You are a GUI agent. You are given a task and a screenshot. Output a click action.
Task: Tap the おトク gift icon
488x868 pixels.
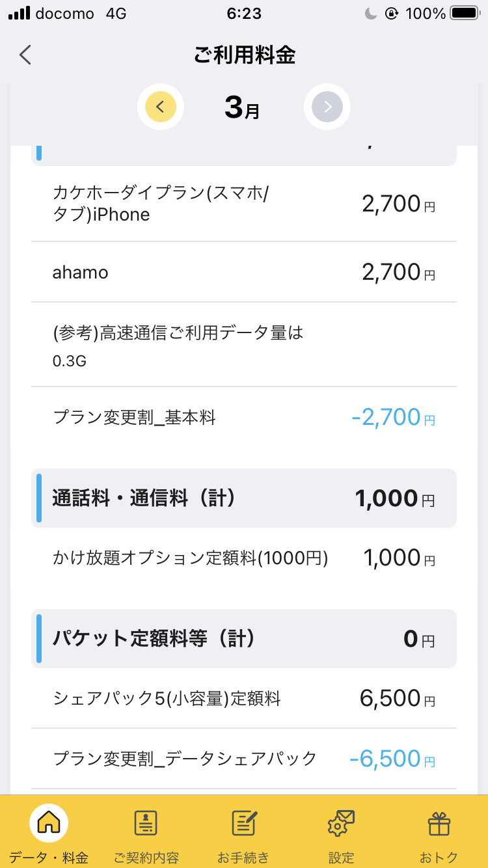[439, 824]
